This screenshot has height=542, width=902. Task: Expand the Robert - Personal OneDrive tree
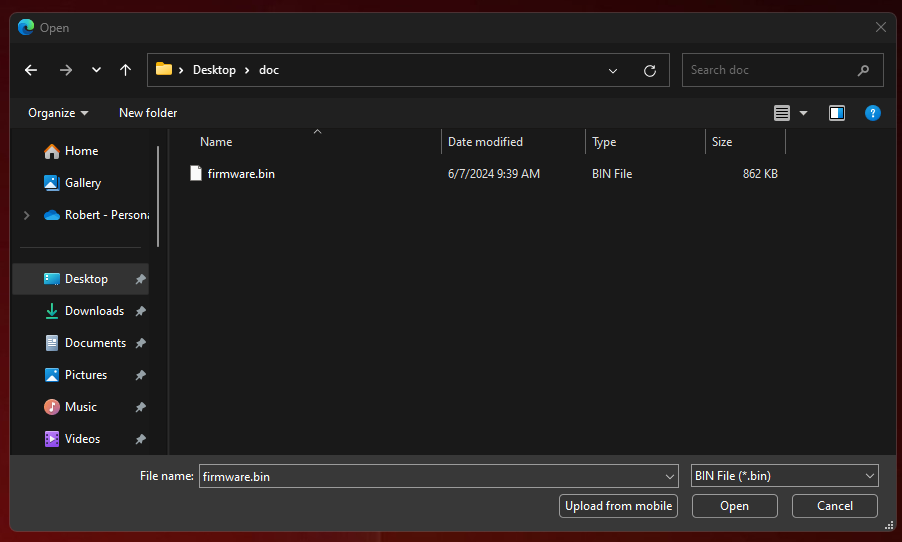pyautogui.click(x=27, y=215)
